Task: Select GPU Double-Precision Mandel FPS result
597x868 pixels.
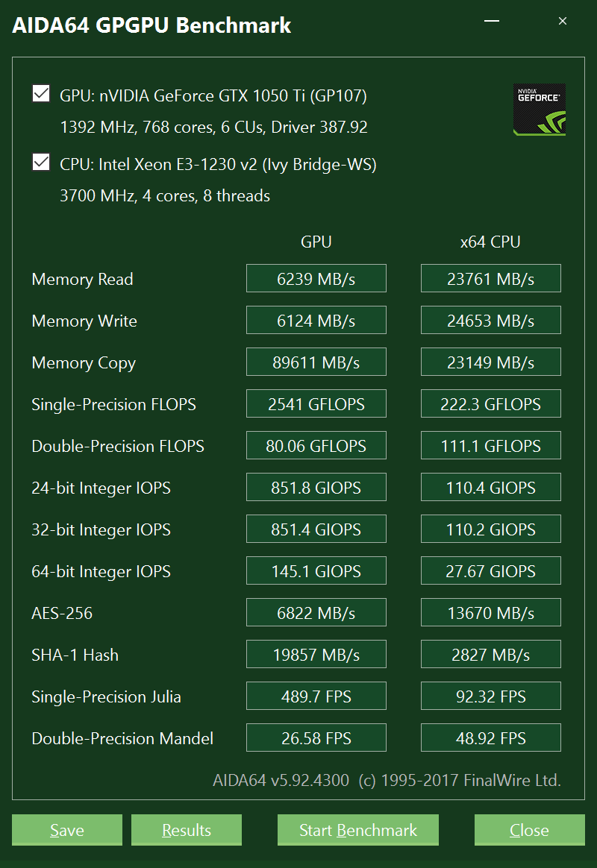Action: point(316,738)
